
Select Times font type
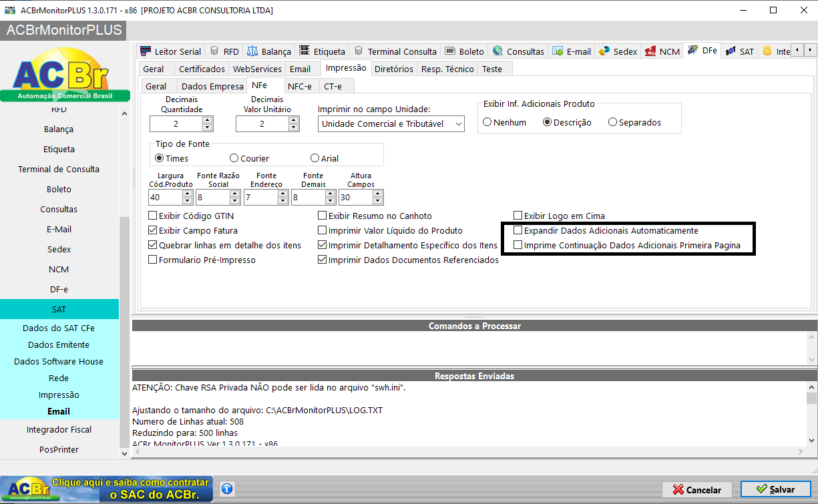159,158
